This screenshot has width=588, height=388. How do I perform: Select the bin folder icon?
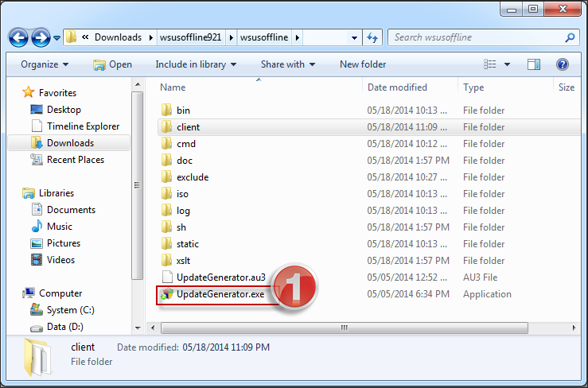[x=166, y=111]
